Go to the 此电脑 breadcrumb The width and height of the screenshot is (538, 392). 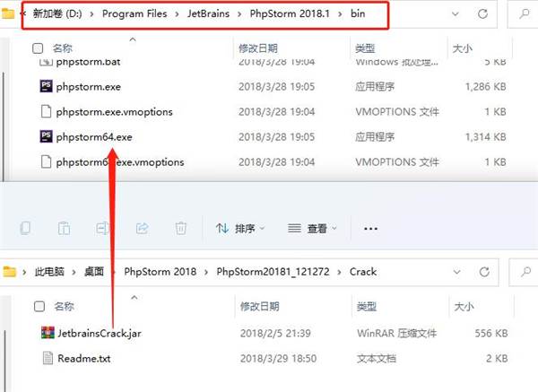coord(49,272)
